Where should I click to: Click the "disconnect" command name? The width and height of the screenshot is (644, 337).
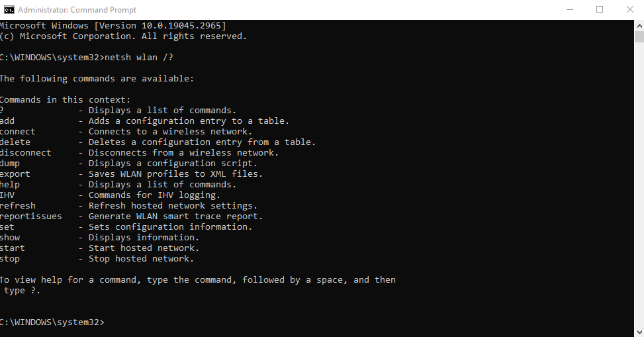click(x=26, y=153)
